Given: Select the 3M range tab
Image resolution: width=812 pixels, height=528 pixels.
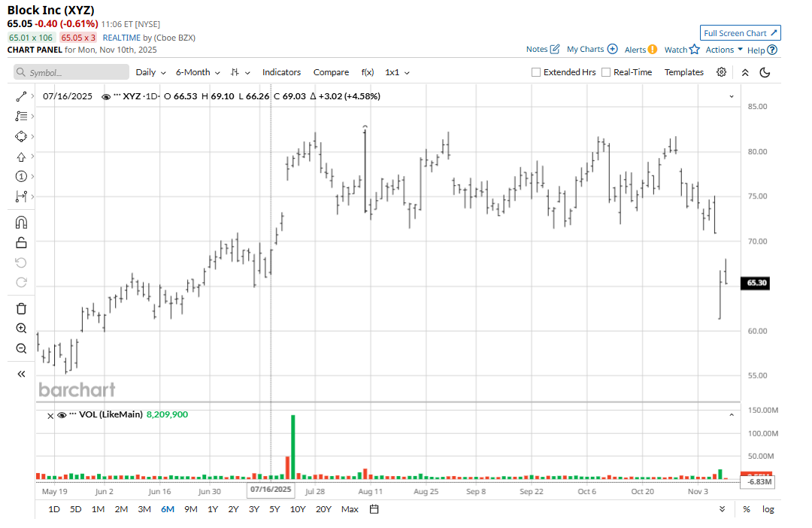Looking at the screenshot, I should point(144,509).
